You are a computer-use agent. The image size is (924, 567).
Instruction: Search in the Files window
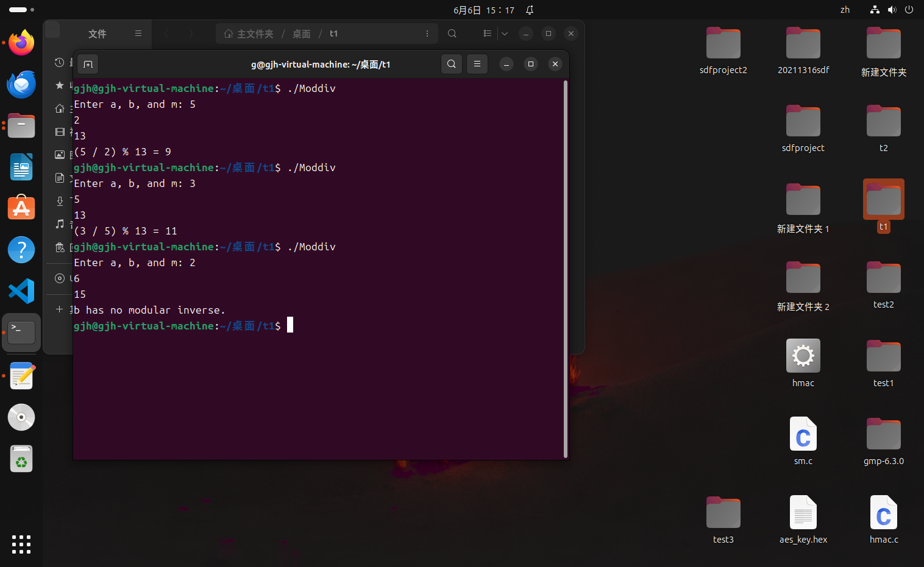(x=452, y=33)
